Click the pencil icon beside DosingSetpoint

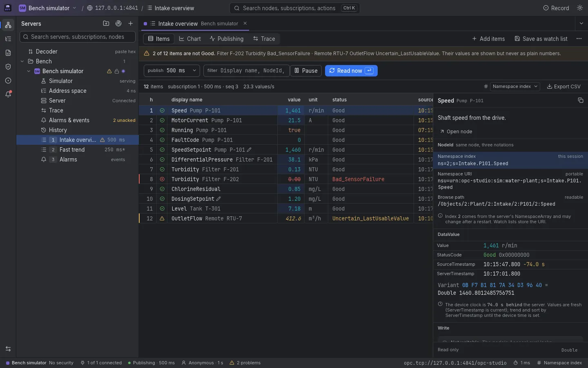pyautogui.click(x=218, y=199)
